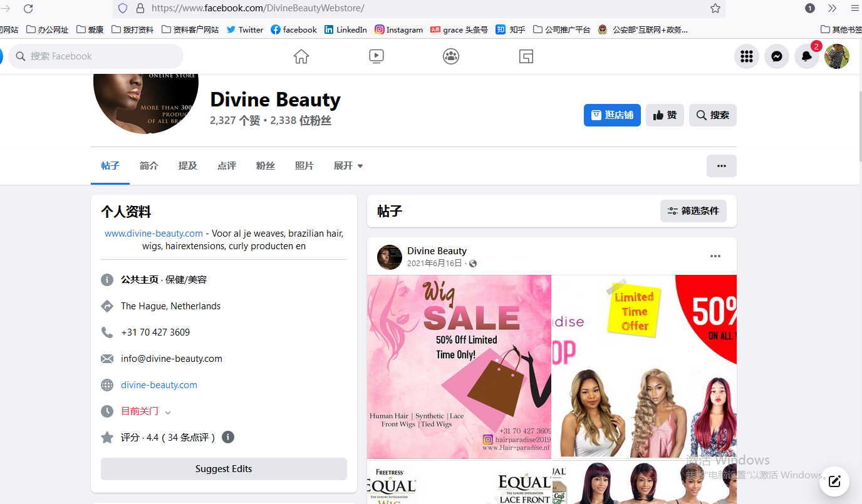This screenshot has width=862, height=504.
Task: Select the 简介 tab
Action: (x=149, y=166)
